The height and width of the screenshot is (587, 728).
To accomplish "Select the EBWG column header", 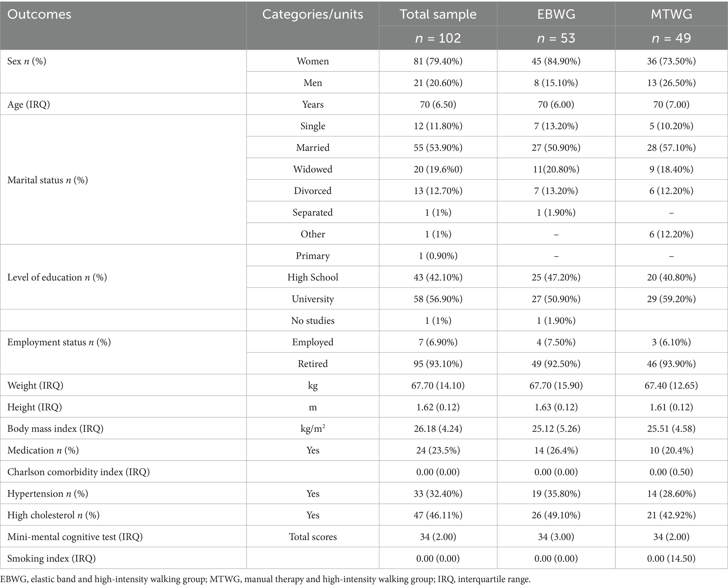I will tap(556, 14).
